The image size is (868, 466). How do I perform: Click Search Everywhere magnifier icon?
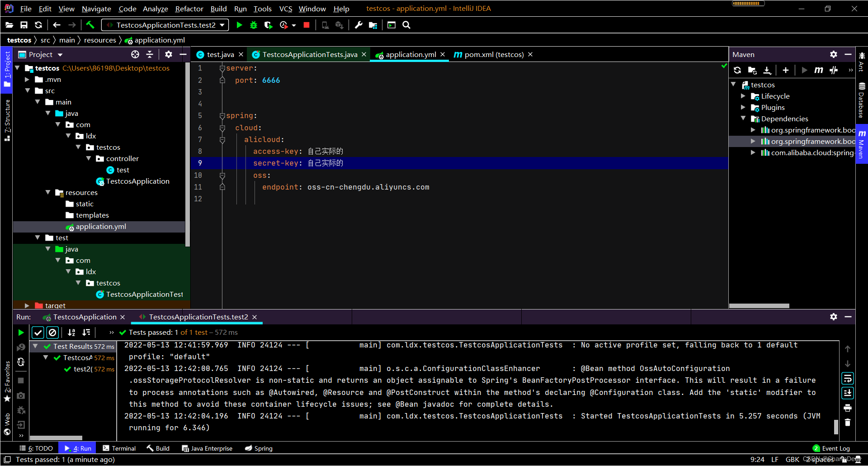pos(406,25)
